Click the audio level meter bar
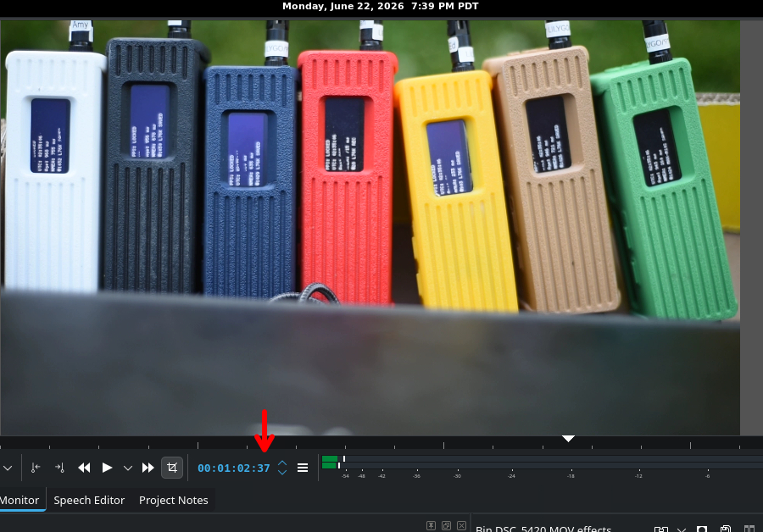This screenshot has width=763, height=532. [x=541, y=462]
